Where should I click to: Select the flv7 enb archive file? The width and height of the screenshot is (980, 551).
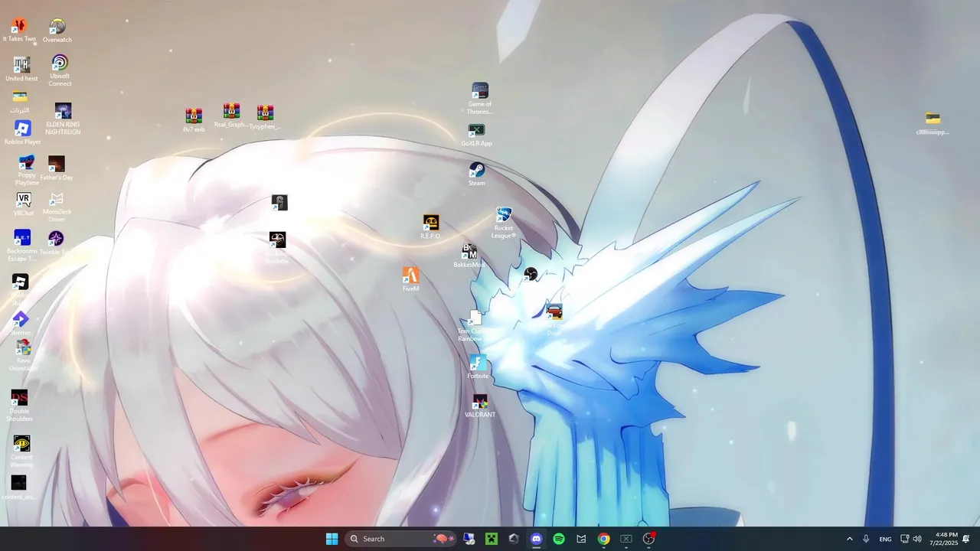(x=194, y=120)
